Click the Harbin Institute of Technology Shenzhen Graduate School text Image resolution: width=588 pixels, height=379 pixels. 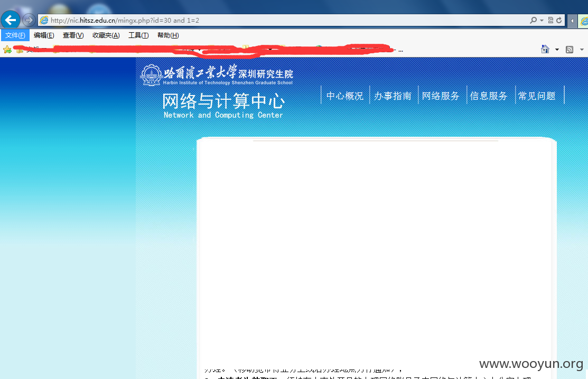pyautogui.click(x=228, y=83)
